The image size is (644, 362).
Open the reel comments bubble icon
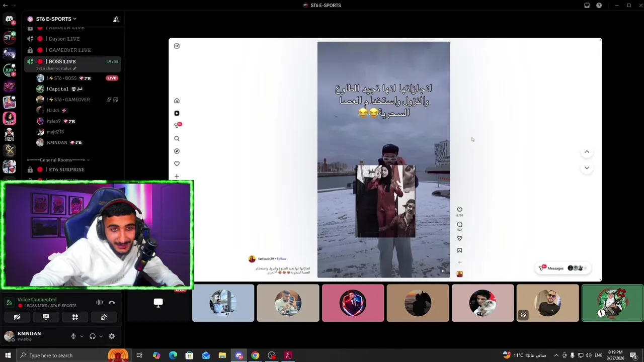pyautogui.click(x=459, y=224)
